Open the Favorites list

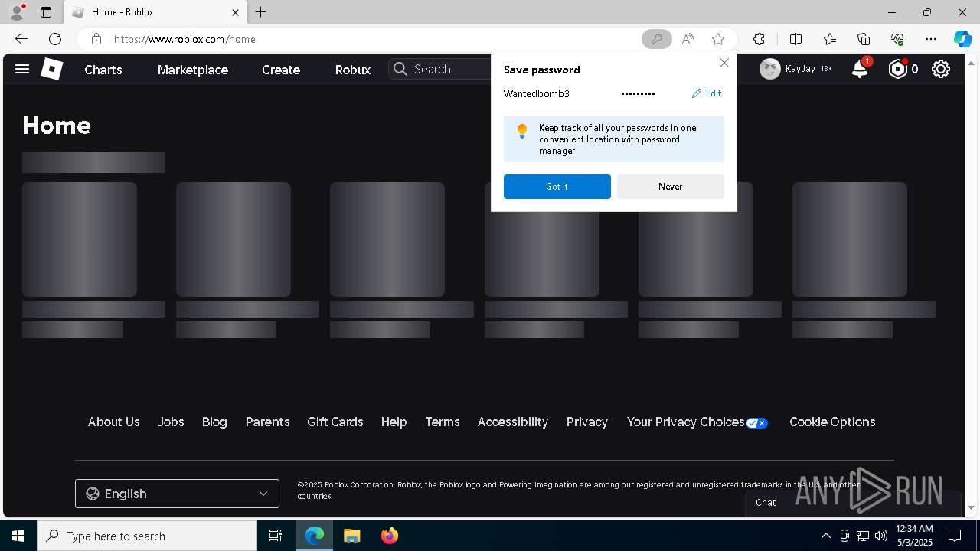[x=830, y=39]
